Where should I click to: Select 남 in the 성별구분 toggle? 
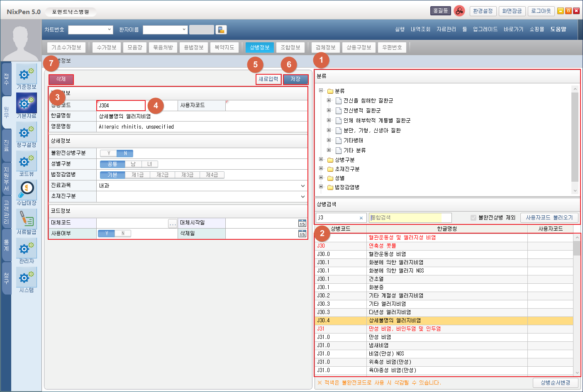point(133,164)
